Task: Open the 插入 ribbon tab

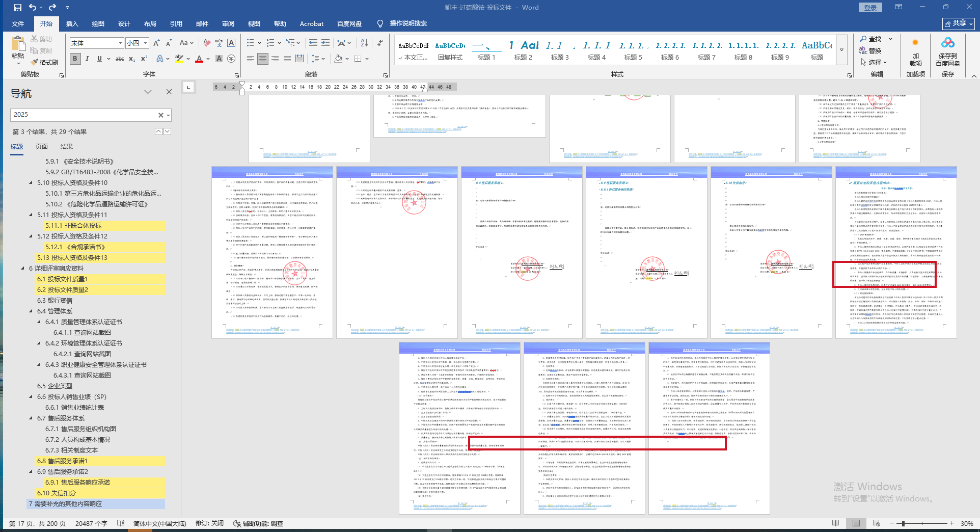Action: coord(72,23)
